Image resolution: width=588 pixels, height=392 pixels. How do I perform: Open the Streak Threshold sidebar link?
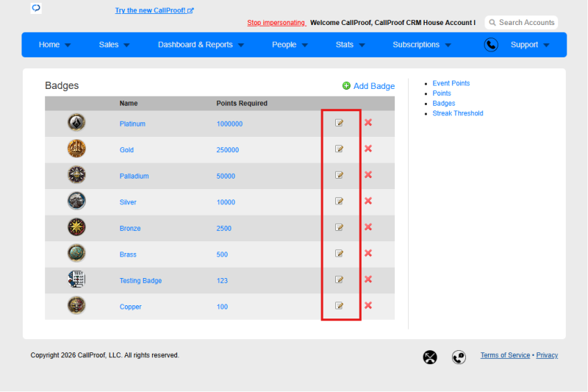pyautogui.click(x=457, y=113)
